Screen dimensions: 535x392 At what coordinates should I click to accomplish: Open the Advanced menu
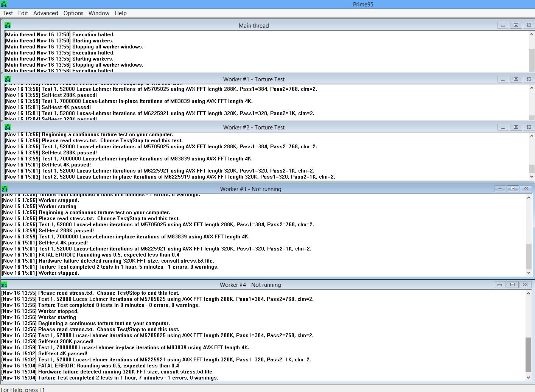[x=46, y=13]
